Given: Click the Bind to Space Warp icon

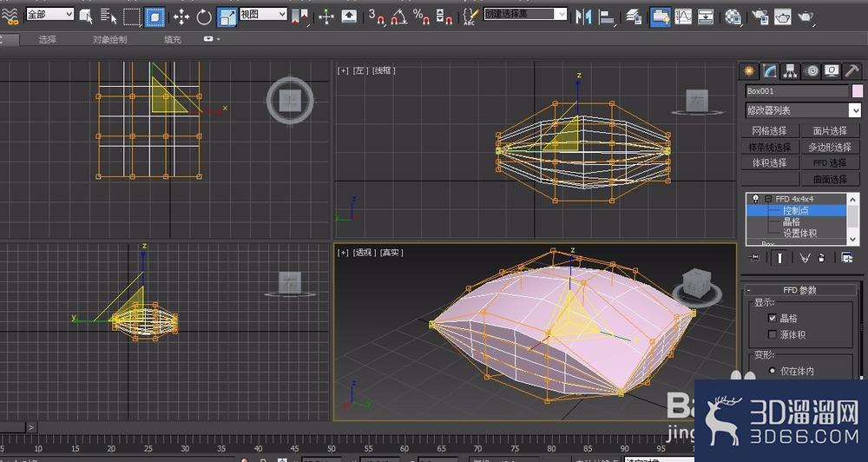Looking at the screenshot, I should [8, 16].
